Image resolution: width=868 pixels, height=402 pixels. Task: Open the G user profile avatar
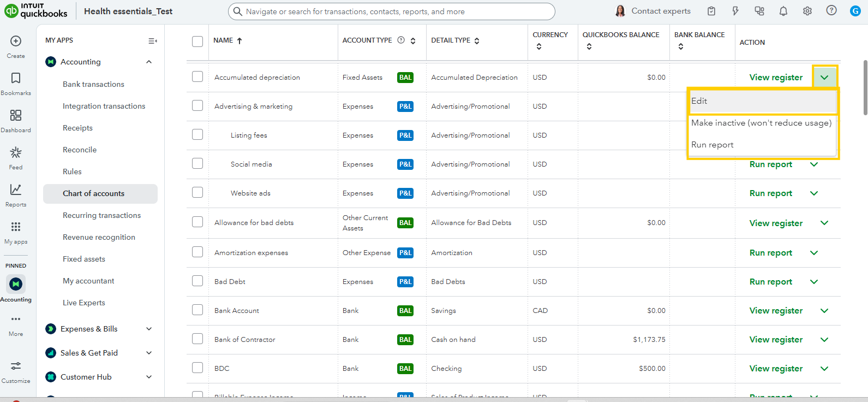tap(855, 11)
